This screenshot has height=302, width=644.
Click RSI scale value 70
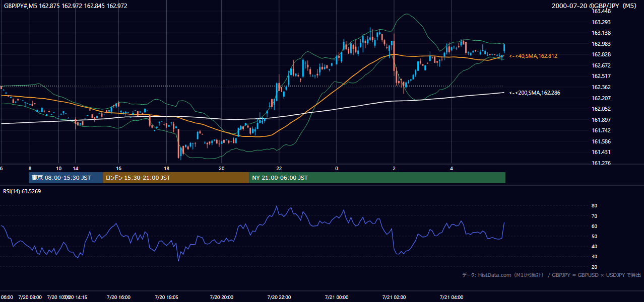tap(594, 216)
